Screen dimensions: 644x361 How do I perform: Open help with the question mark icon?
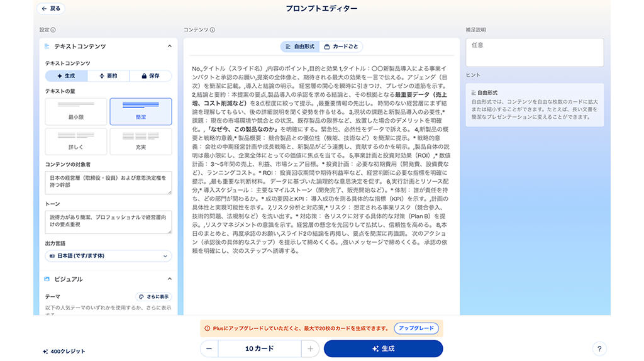coord(599,348)
